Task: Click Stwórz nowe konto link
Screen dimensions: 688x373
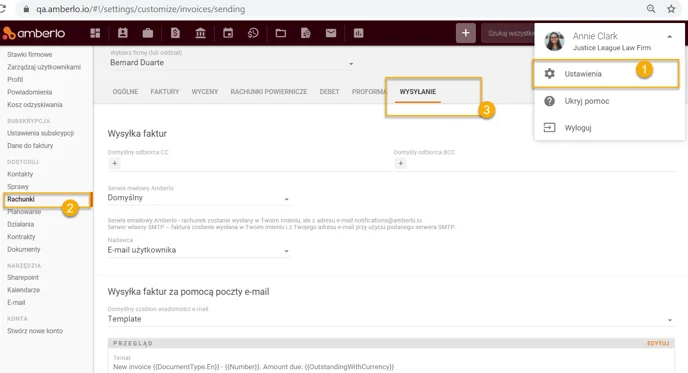Action: pyautogui.click(x=35, y=331)
